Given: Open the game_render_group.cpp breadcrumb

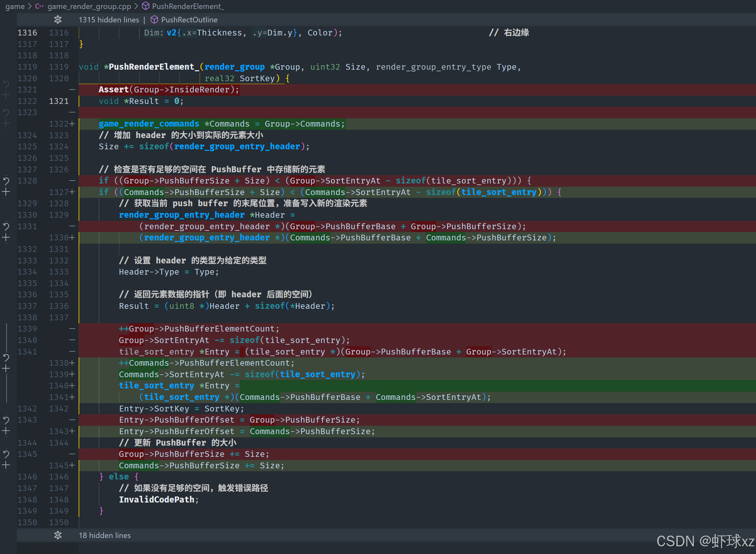Looking at the screenshot, I should [x=89, y=6].
